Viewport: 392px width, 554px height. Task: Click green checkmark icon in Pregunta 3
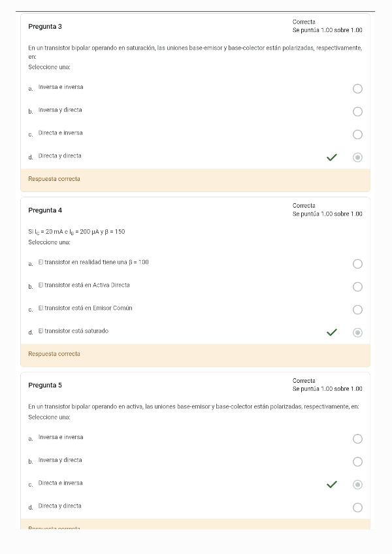(x=332, y=157)
